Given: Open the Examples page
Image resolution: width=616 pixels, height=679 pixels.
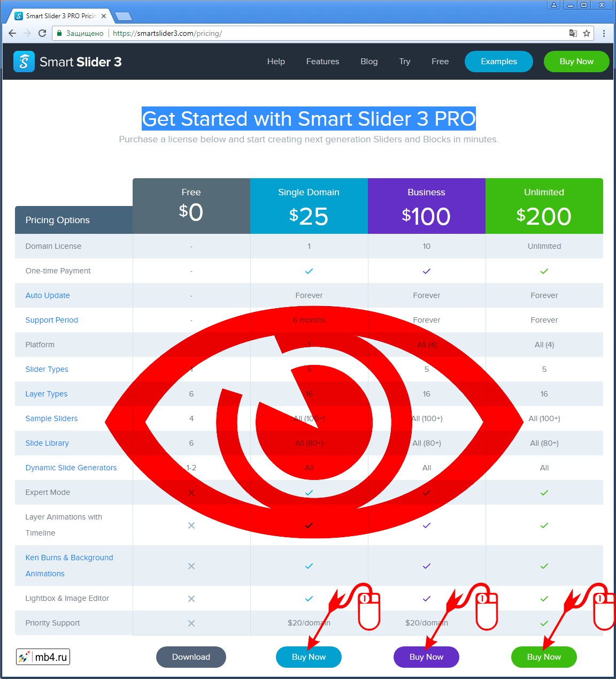Looking at the screenshot, I should tap(498, 61).
